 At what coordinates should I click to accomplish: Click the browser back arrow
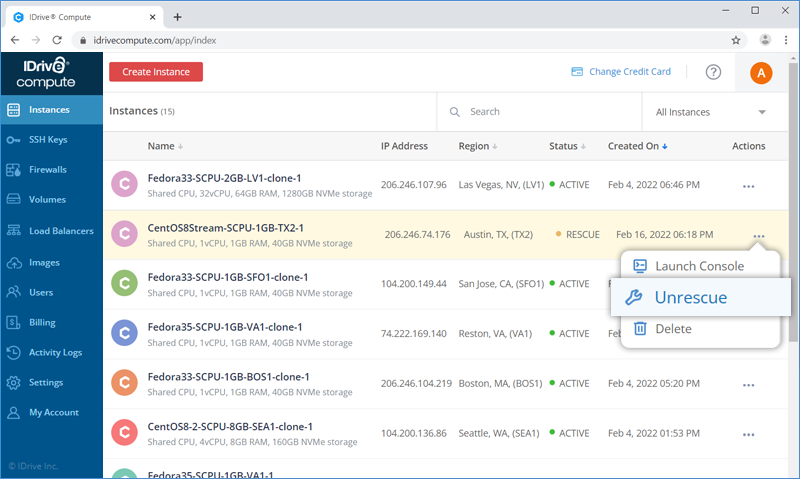[15, 40]
